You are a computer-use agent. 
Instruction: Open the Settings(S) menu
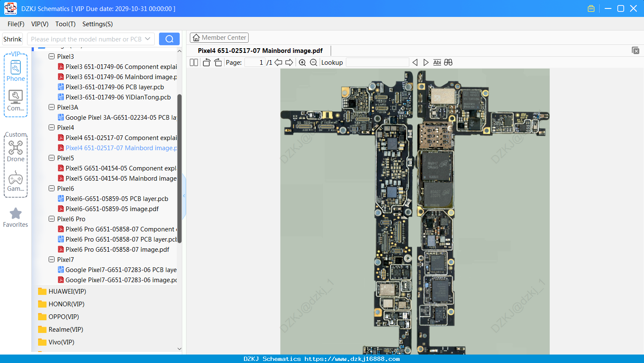tap(98, 24)
